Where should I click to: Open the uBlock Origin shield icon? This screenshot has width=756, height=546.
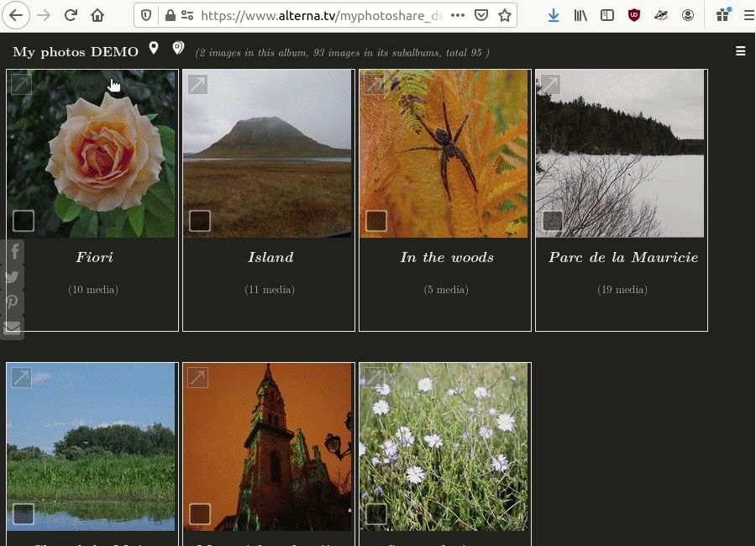pos(633,15)
